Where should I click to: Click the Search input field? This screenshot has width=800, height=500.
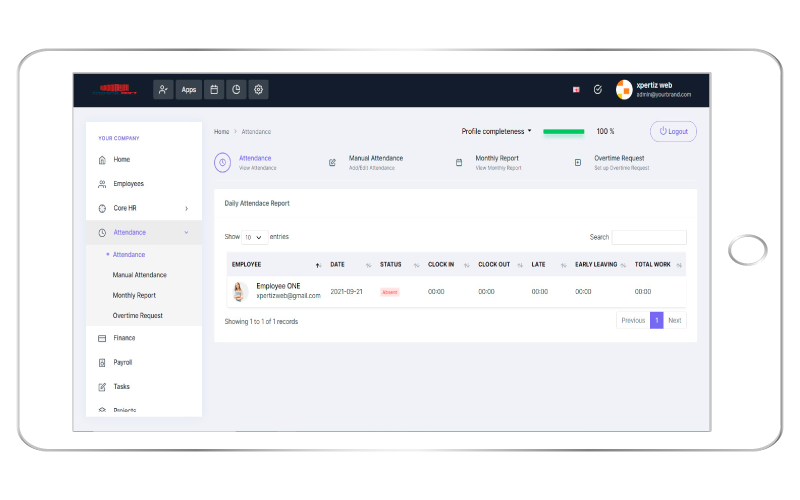coord(649,237)
